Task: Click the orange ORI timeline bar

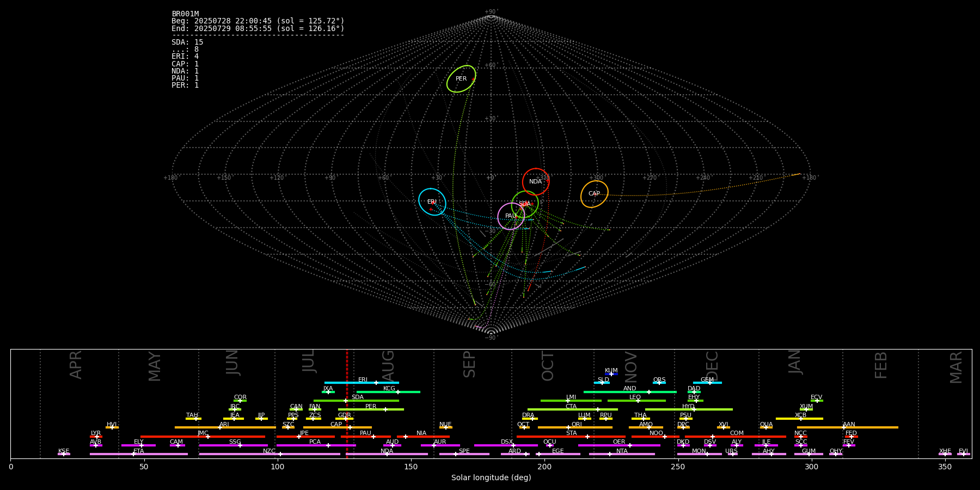Action: [575, 427]
